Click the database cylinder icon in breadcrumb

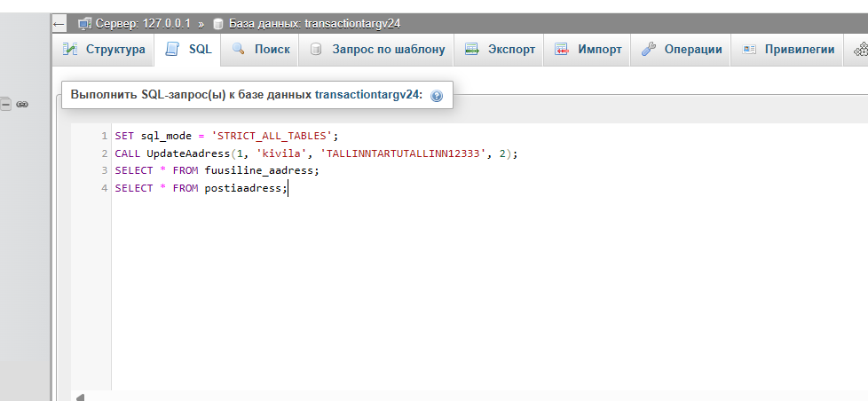pos(218,24)
